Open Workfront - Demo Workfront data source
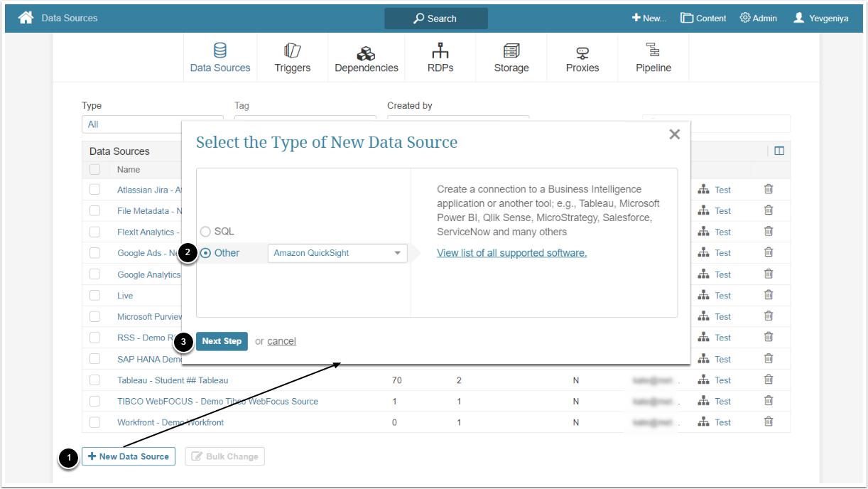The width and height of the screenshot is (868, 489). pos(170,422)
